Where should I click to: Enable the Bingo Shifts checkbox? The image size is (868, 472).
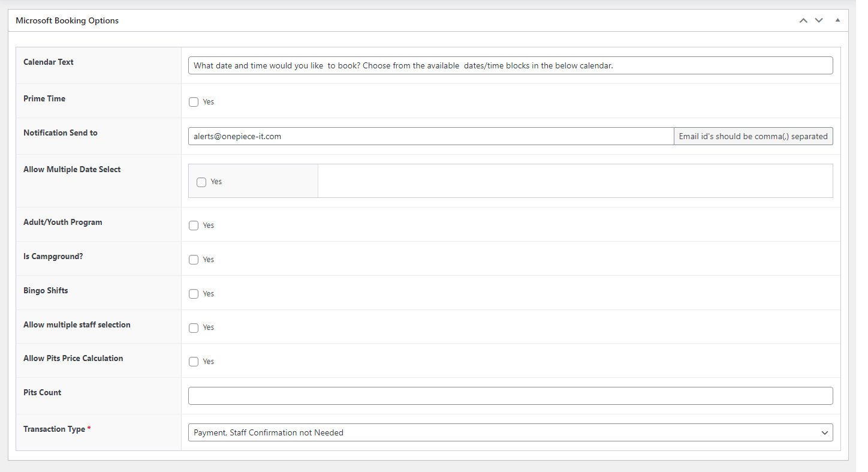[194, 294]
